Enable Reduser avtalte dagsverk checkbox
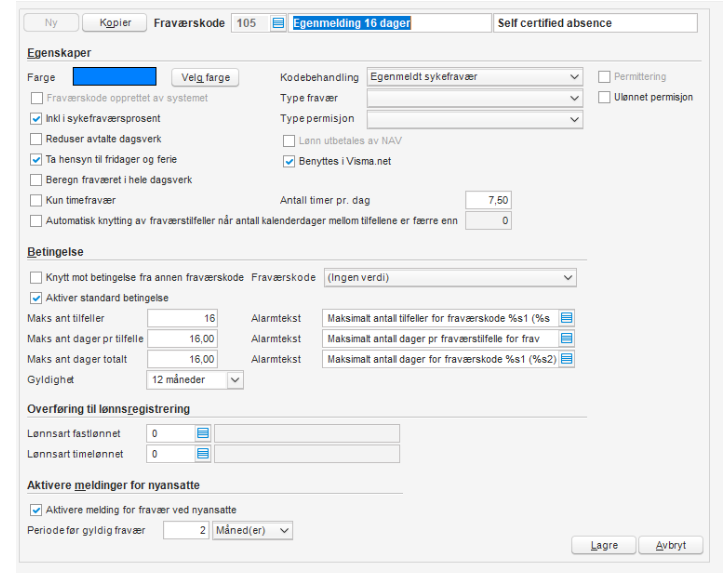Screen dimensions: 723x573 tap(37, 139)
